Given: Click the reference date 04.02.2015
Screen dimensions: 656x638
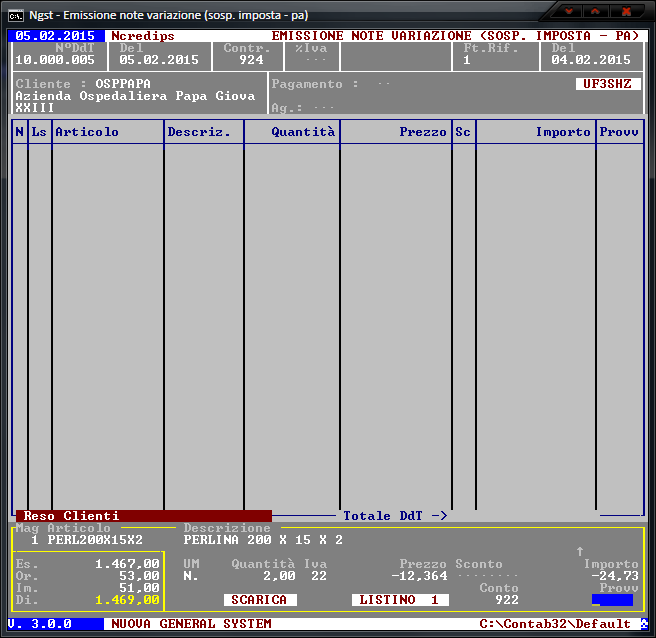Looking at the screenshot, I should tap(591, 60).
